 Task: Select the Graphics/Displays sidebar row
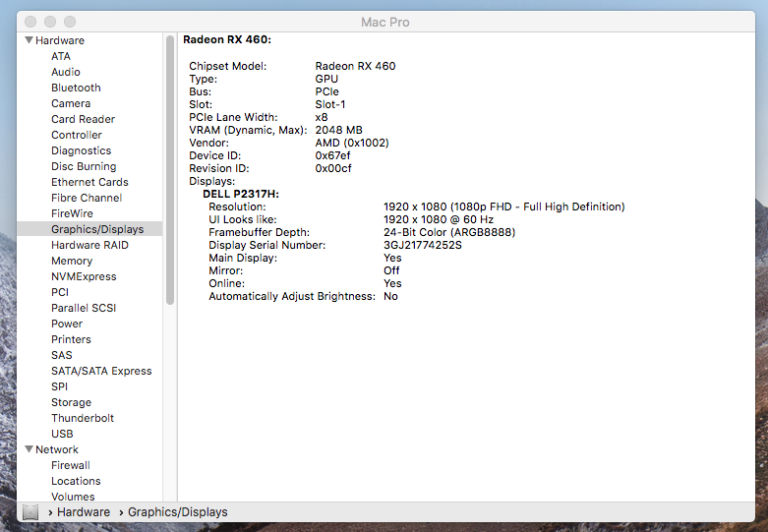tap(89, 229)
